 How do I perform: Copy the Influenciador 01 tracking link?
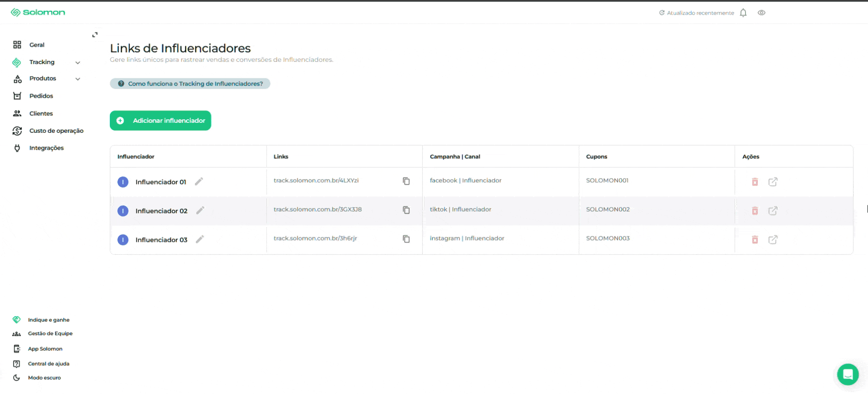pyautogui.click(x=406, y=181)
